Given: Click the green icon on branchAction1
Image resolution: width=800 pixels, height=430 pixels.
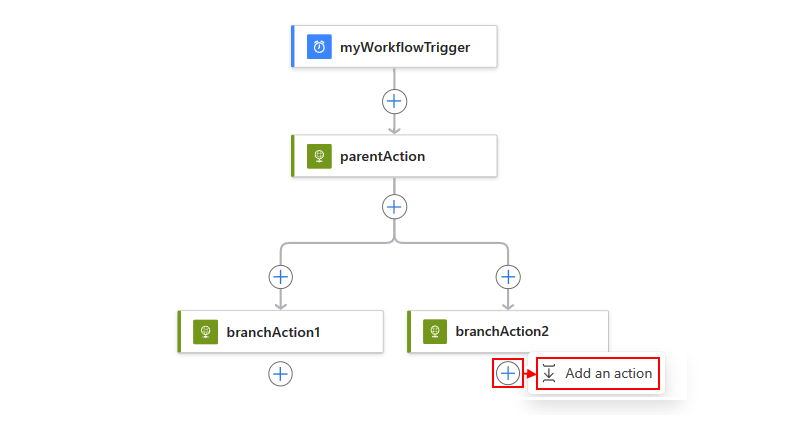Looking at the screenshot, I should 206,332.
